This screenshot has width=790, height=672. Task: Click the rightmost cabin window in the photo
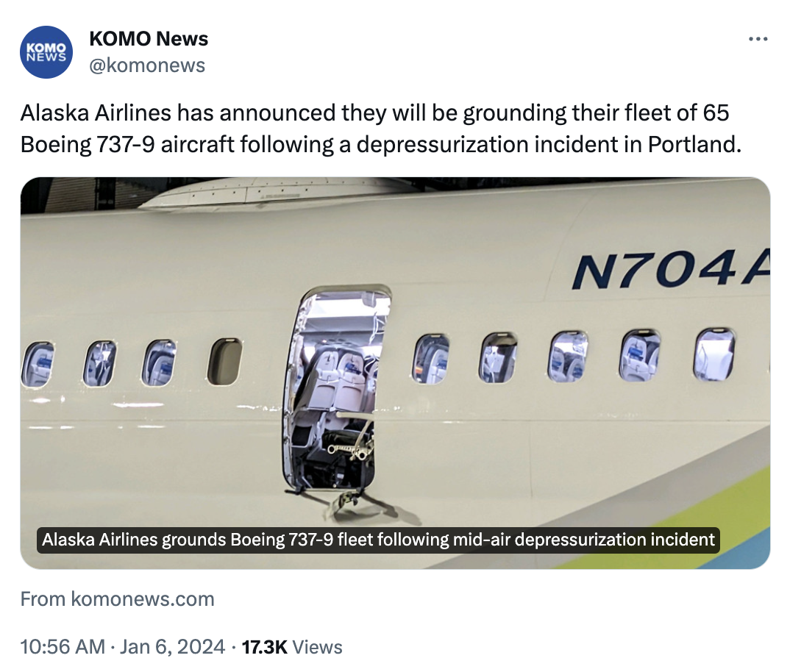pyautogui.click(x=714, y=354)
